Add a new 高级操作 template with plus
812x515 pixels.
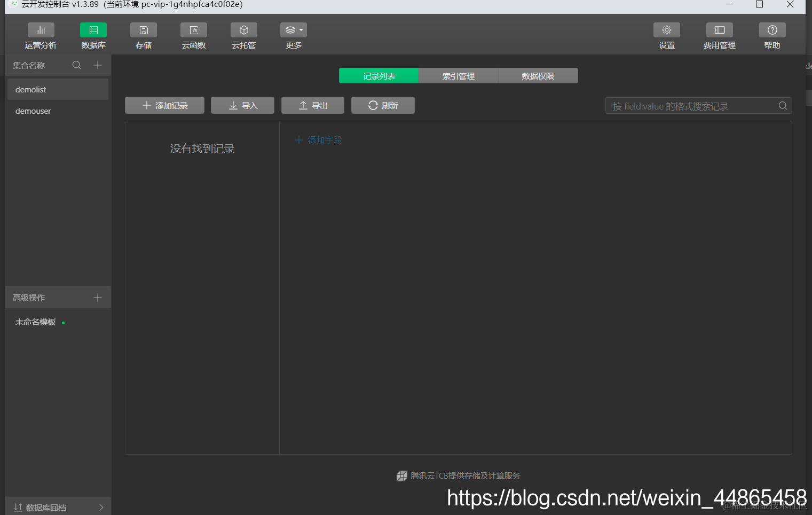[x=98, y=298]
